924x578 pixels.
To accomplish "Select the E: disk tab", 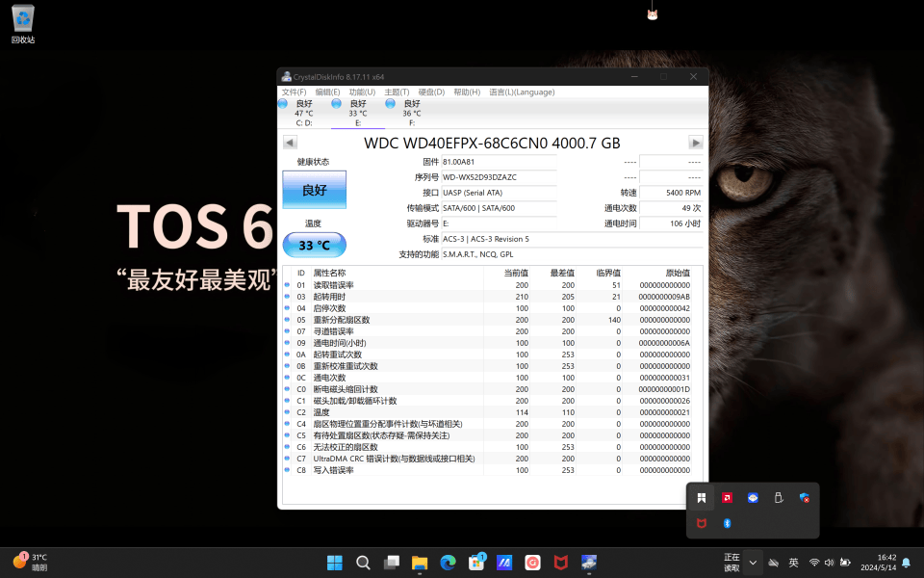I will tap(358, 114).
